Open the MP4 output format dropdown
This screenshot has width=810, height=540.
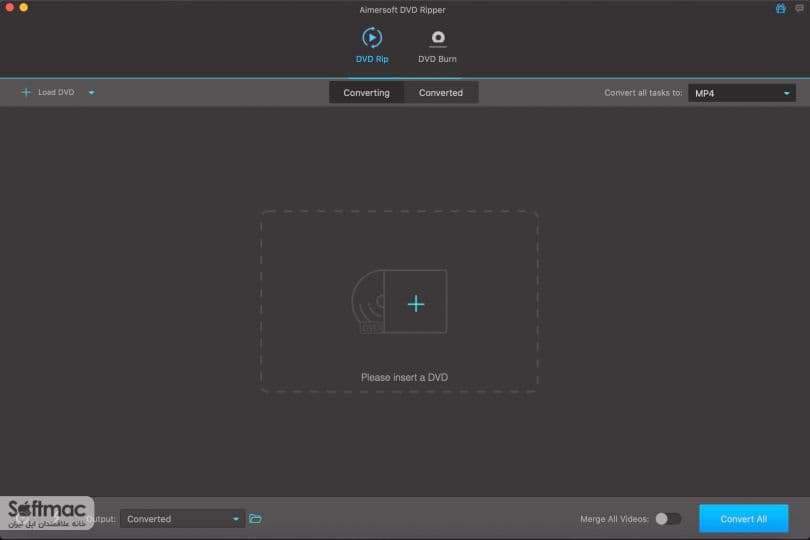pos(742,93)
